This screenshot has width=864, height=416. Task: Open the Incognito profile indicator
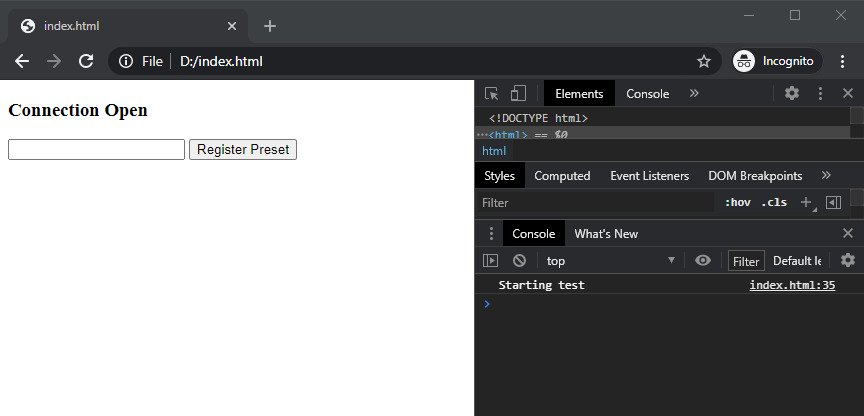coord(777,61)
